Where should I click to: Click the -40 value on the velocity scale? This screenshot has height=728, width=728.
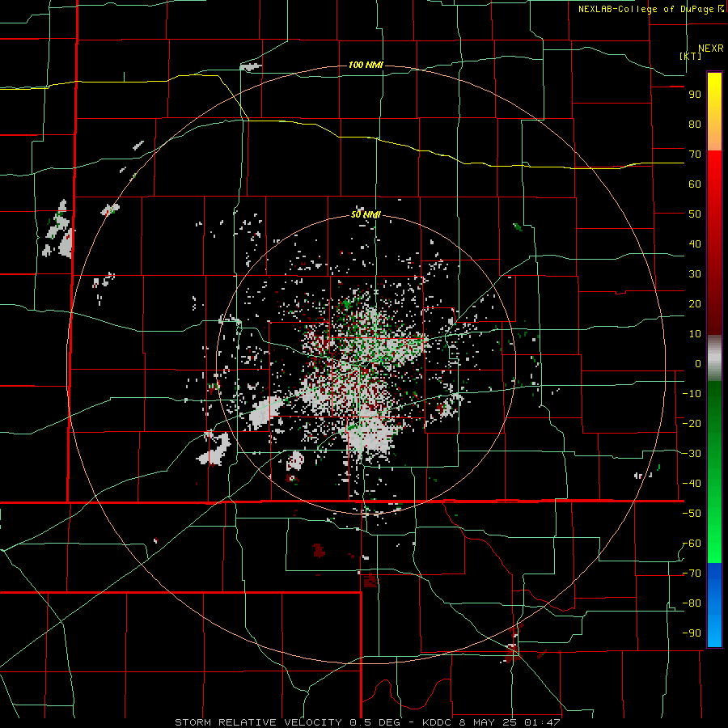coord(692,484)
